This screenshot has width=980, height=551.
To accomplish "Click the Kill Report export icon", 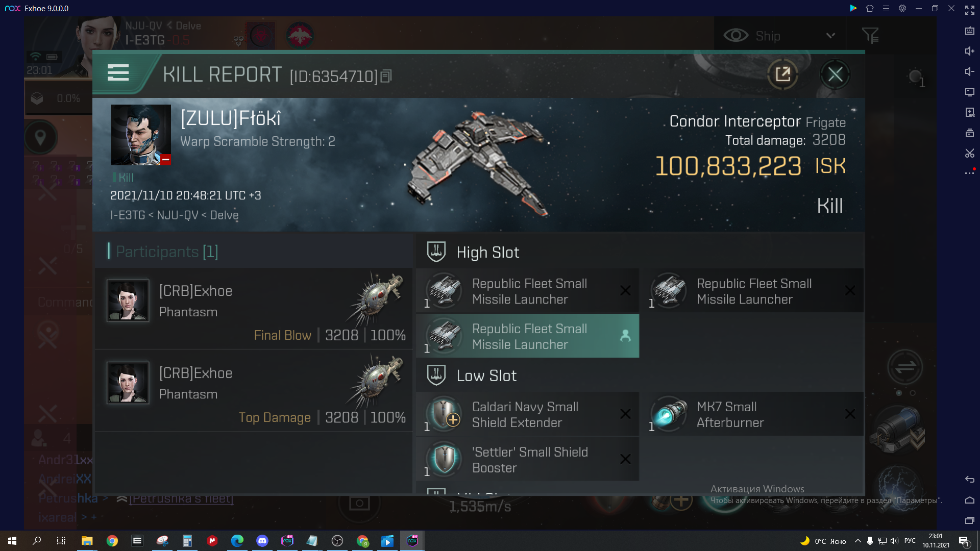I will 783,74.
